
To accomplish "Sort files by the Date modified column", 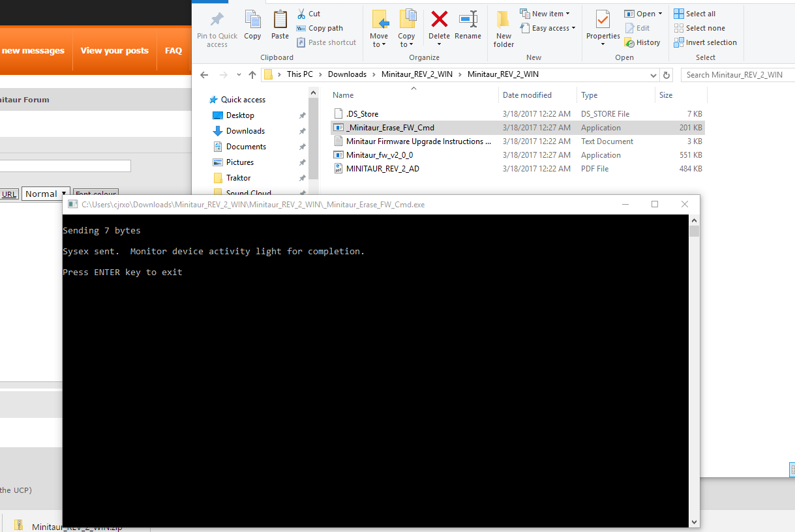I will click(527, 95).
